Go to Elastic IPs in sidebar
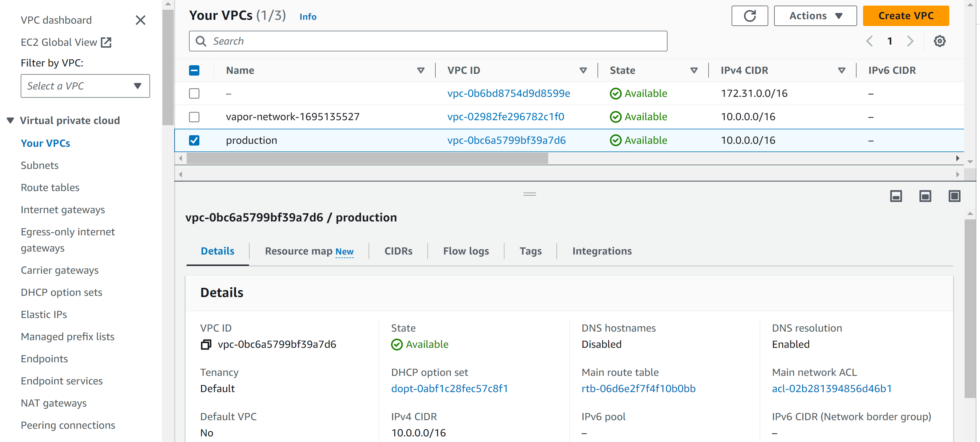The image size is (980, 442). coord(44,314)
